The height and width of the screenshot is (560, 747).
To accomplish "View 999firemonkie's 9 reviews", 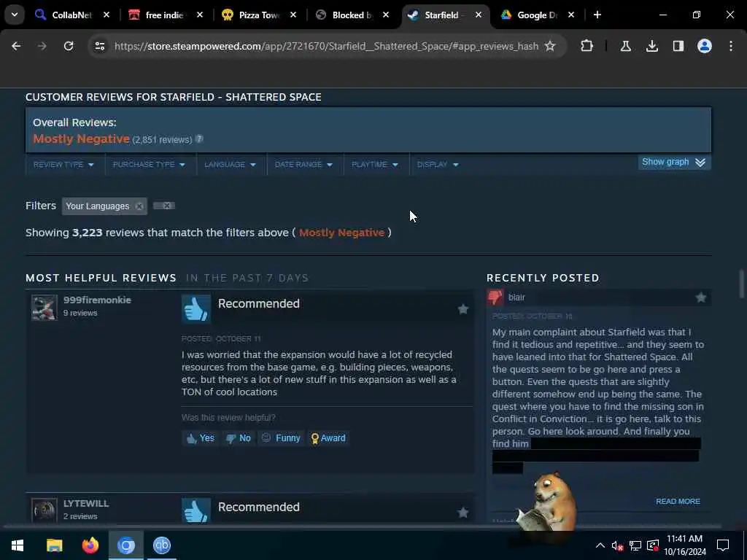I will [x=80, y=314].
